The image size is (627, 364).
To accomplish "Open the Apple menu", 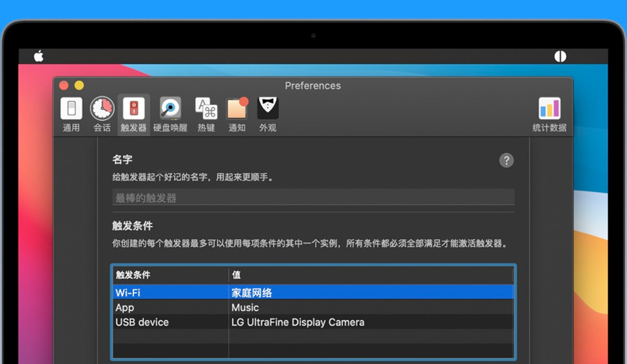I will coord(38,56).
